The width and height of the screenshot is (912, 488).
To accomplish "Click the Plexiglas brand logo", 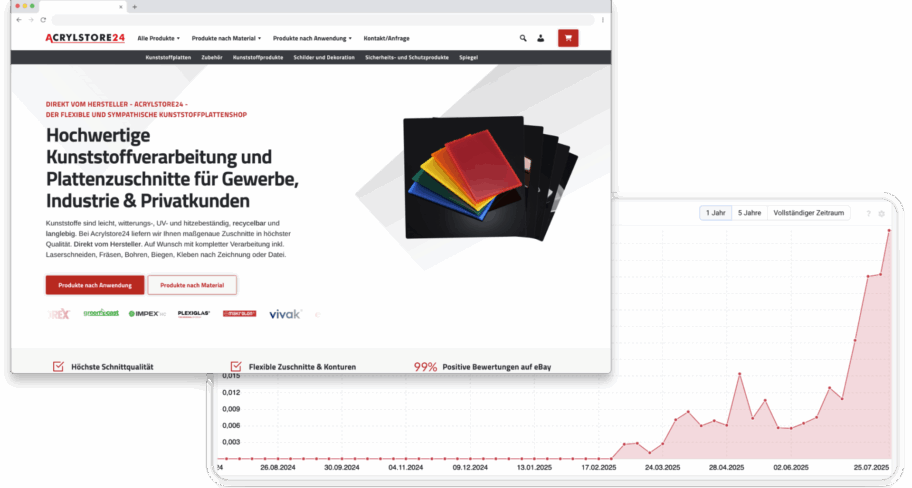I will pos(193,314).
